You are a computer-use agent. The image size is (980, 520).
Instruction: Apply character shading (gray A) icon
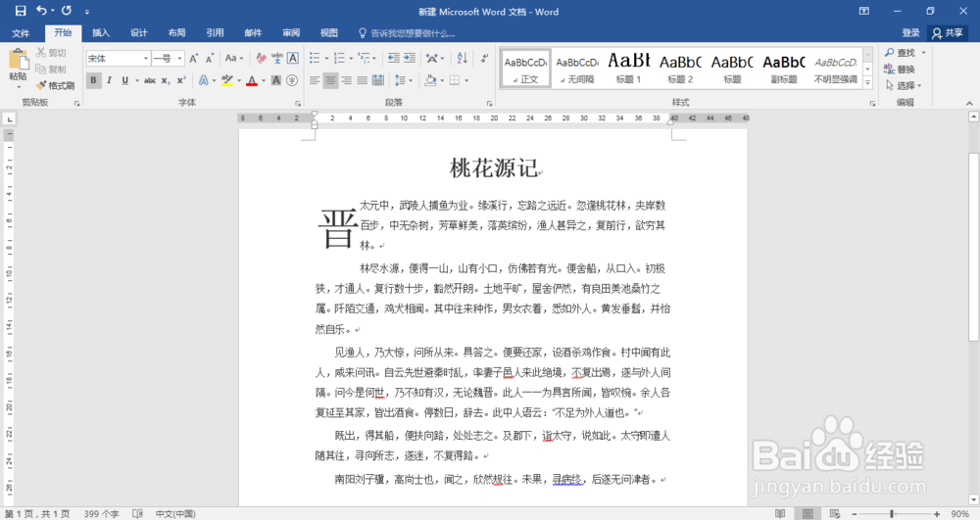click(x=276, y=80)
